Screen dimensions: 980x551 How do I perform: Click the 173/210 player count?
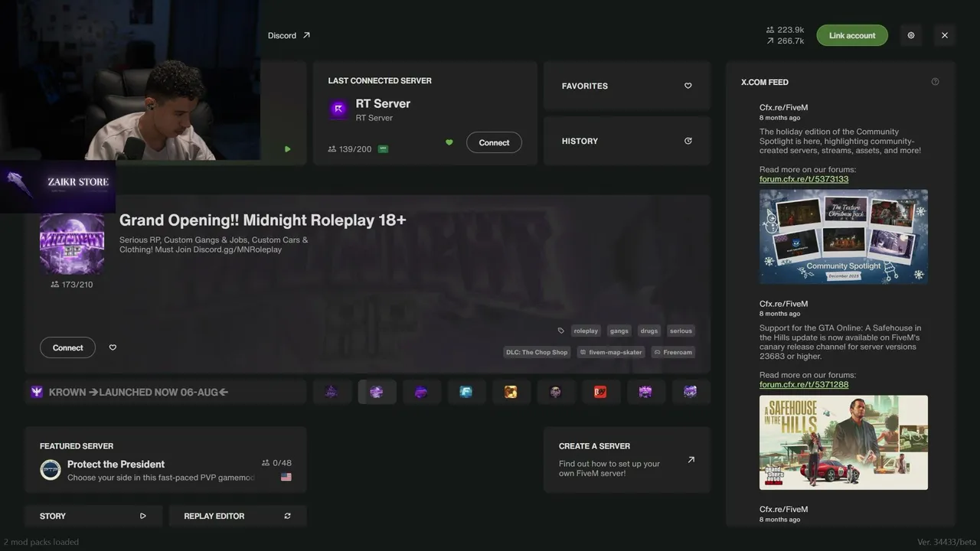click(x=72, y=285)
